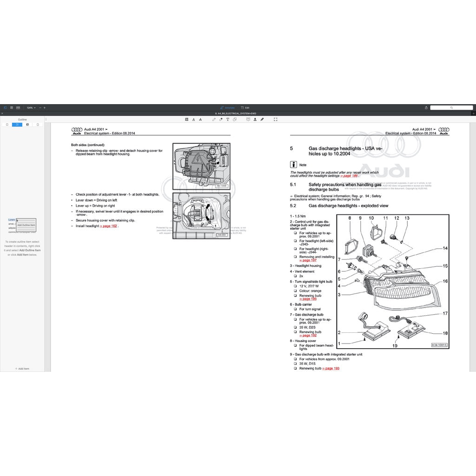The image size is (476, 476).
Task: Switch to page thumbnails view
Action: (12, 107)
